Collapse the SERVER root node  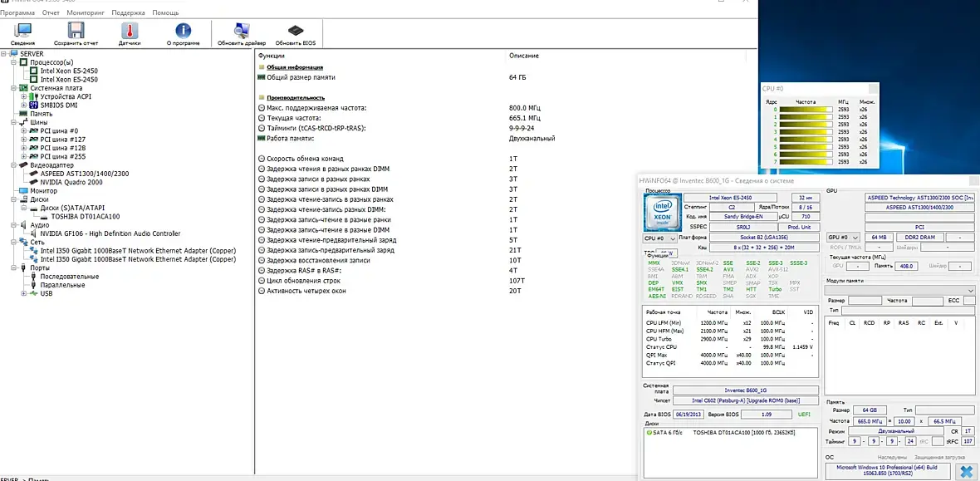point(4,54)
